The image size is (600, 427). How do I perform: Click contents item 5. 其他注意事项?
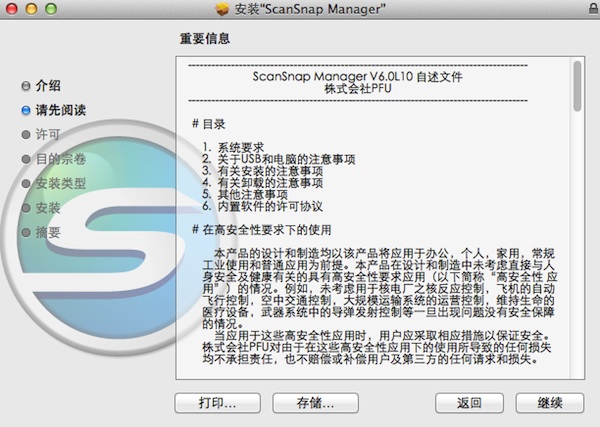click(245, 195)
